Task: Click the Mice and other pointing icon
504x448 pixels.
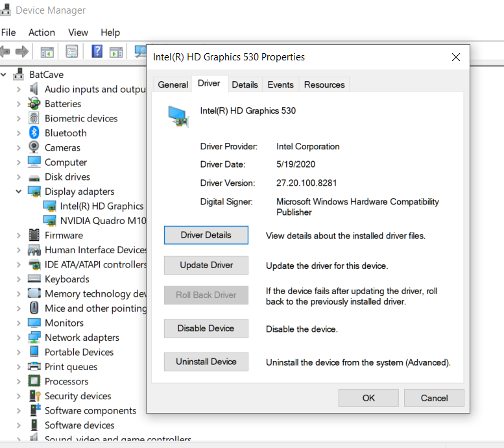Action: point(34,308)
